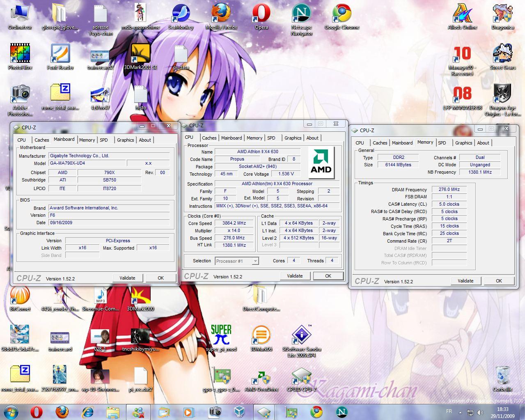Open the SeaMonkey desktop shortcut
The height and width of the screenshot is (420, 525).
181,17
